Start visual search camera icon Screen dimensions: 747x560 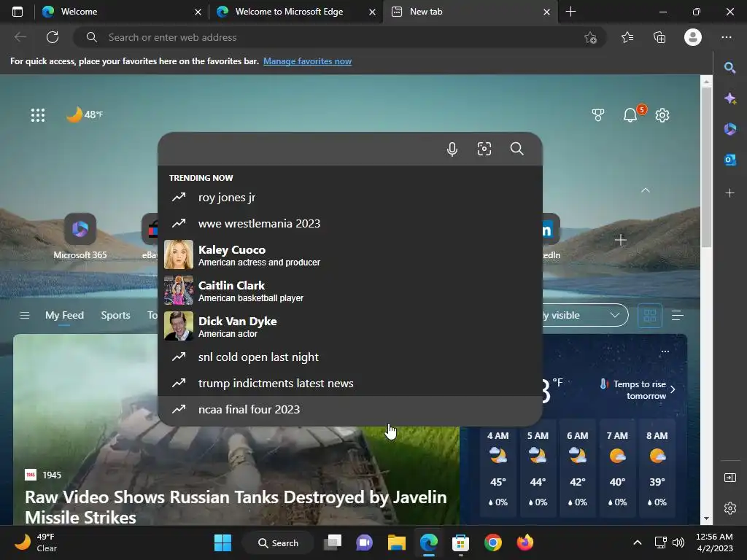[484, 149]
